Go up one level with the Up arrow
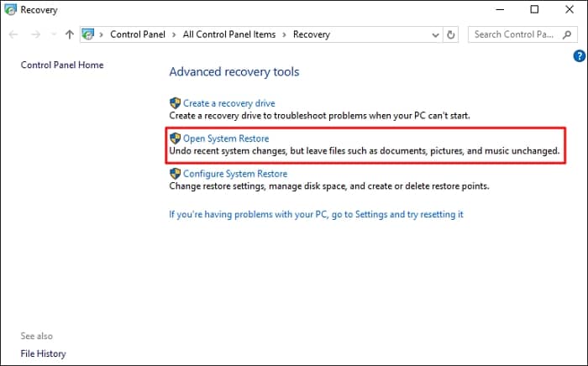 point(70,34)
